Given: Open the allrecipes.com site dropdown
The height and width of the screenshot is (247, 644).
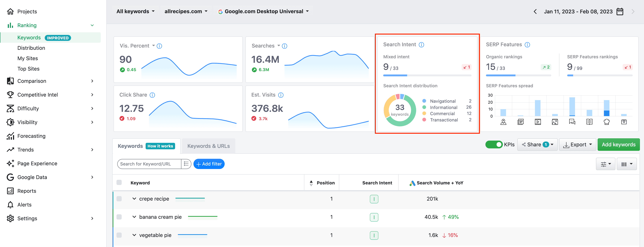Looking at the screenshot, I should (186, 12).
